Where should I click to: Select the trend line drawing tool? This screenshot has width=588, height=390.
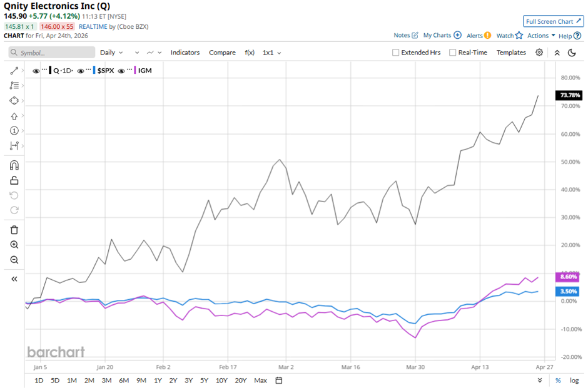click(x=14, y=71)
